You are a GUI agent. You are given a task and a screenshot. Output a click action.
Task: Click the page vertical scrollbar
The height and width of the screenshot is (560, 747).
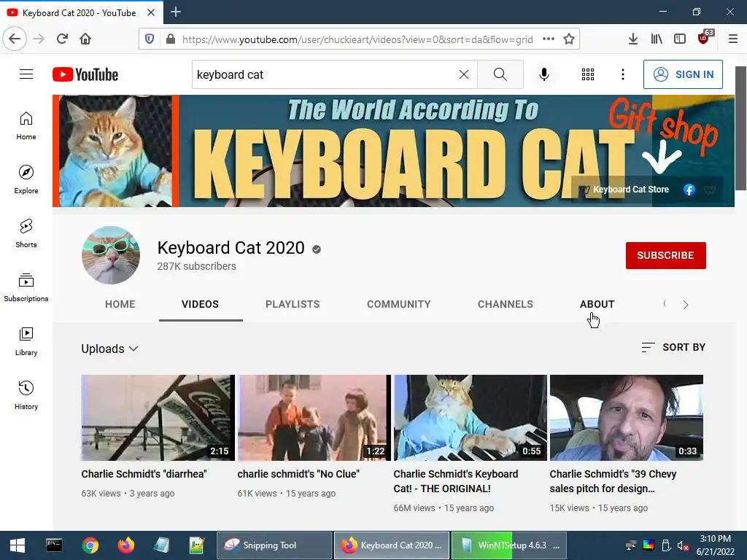click(x=741, y=128)
